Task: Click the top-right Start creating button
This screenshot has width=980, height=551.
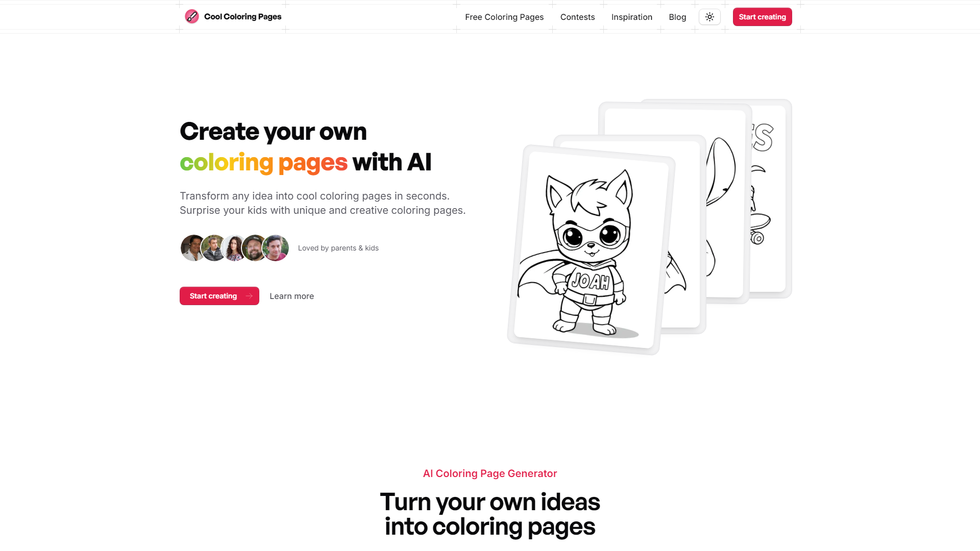Action: tap(762, 16)
